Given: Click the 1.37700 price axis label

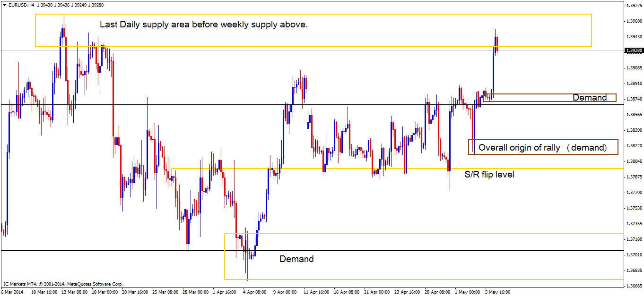Looking at the screenshot, I should [x=634, y=193].
